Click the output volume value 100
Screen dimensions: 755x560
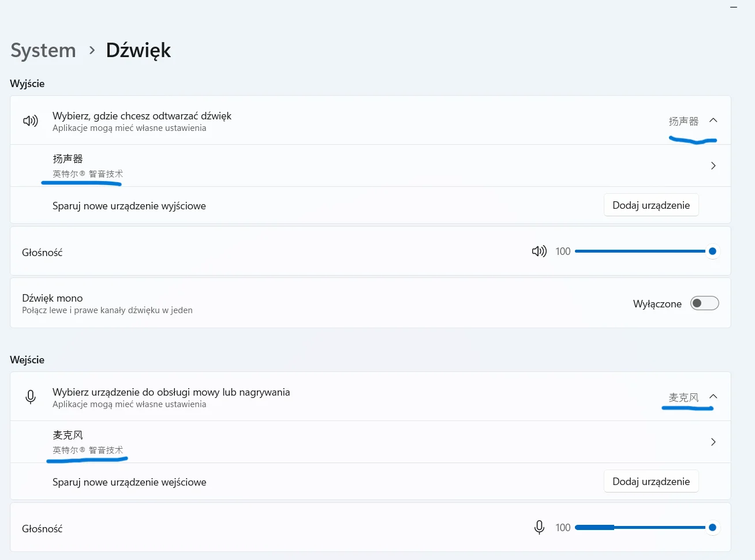[x=563, y=251]
